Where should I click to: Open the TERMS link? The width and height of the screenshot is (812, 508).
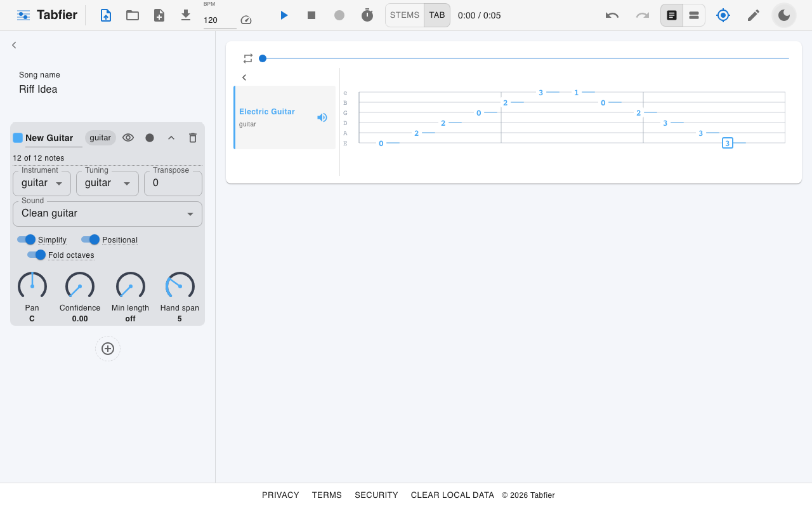click(327, 495)
